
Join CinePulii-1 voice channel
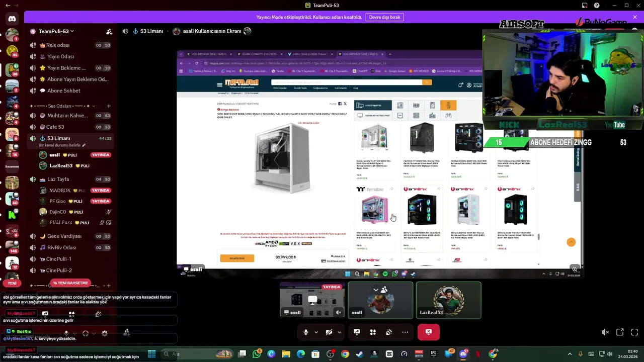click(70, 259)
